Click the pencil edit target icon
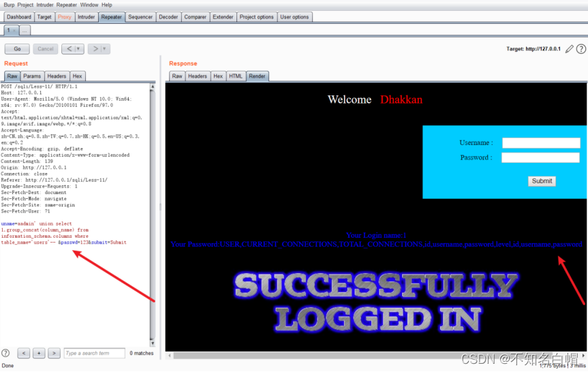 tap(569, 49)
